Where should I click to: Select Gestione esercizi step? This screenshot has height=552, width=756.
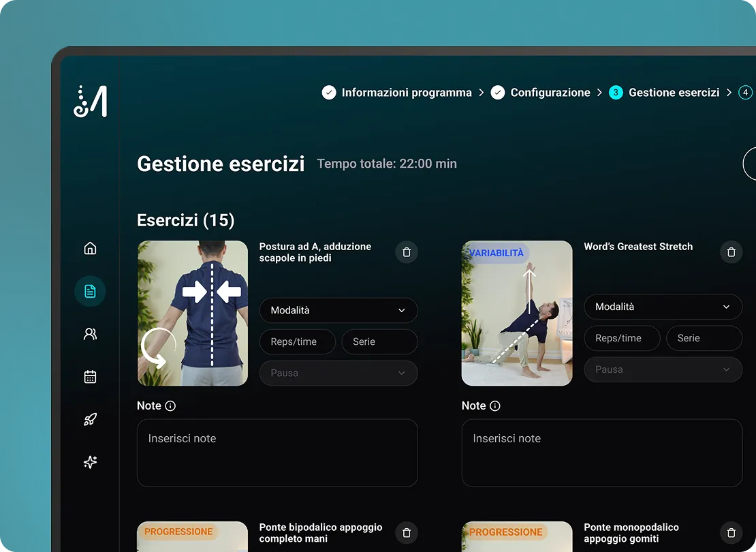(x=674, y=92)
